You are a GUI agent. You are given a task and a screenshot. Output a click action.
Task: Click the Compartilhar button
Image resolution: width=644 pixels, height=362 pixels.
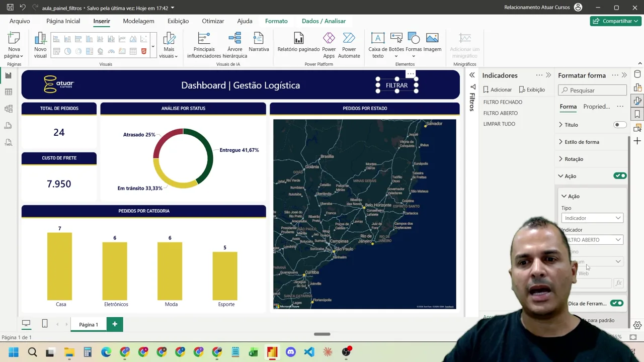coord(615,21)
